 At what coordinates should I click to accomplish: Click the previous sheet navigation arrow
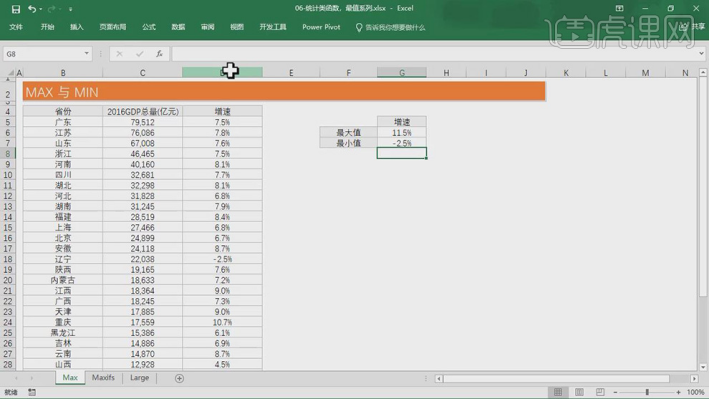17,378
